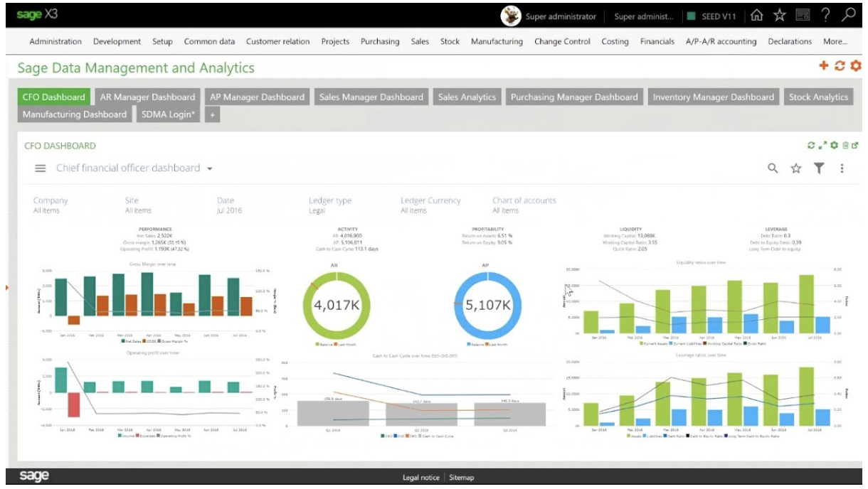Image resolution: width=868 pixels, height=489 pixels.
Task: Open header search magnifier icon
Action: (x=848, y=16)
